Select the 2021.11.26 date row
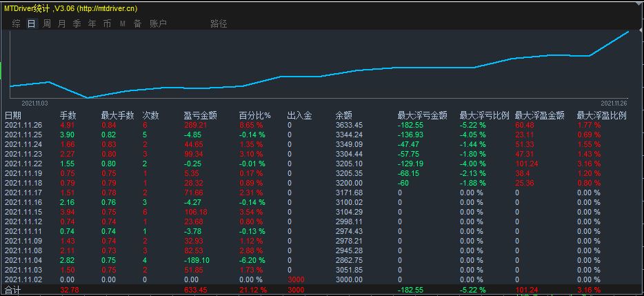 click(23, 125)
